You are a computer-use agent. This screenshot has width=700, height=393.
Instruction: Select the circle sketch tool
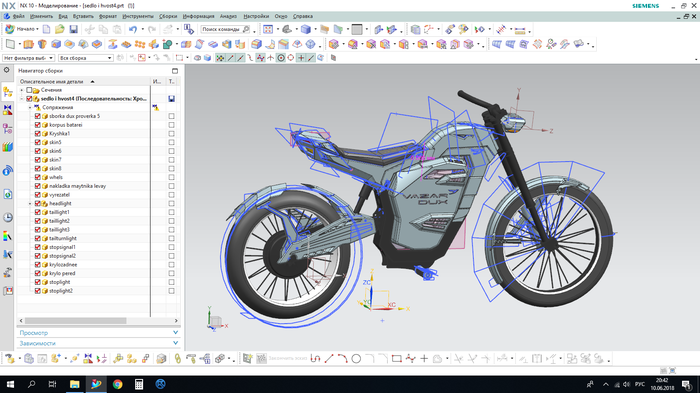click(x=356, y=359)
